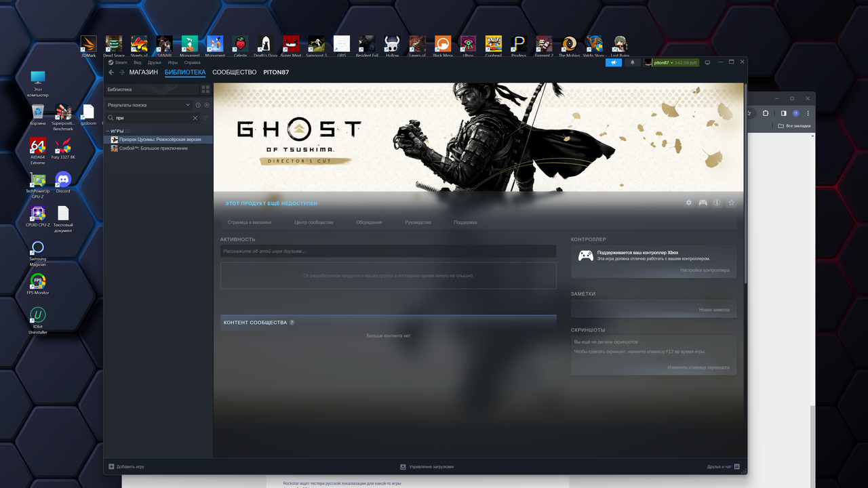This screenshot has height=488, width=868.
Task: Add game to favorites star icon
Action: coord(731,203)
